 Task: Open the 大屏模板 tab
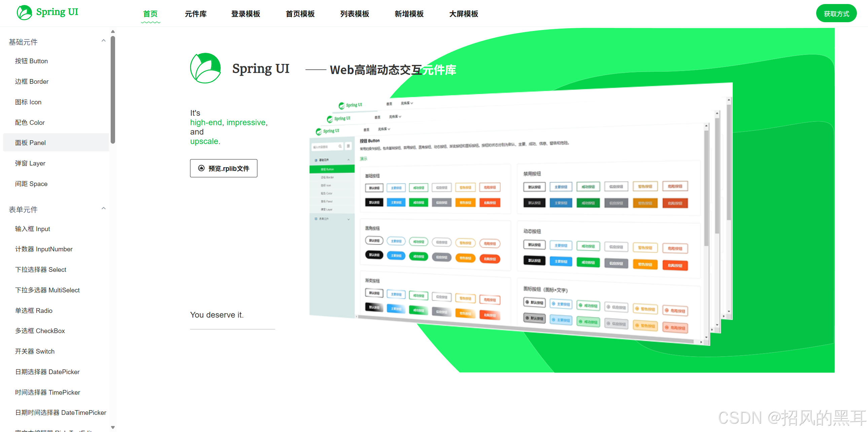pos(463,14)
